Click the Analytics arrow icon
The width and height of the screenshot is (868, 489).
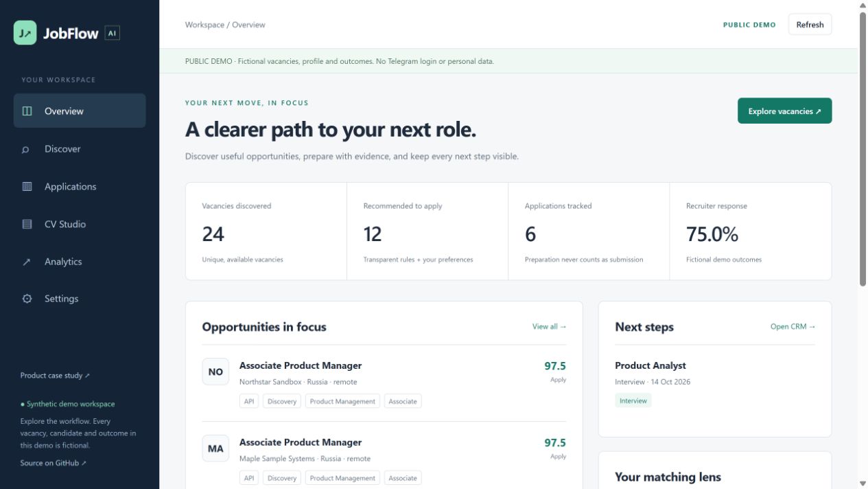[26, 262]
